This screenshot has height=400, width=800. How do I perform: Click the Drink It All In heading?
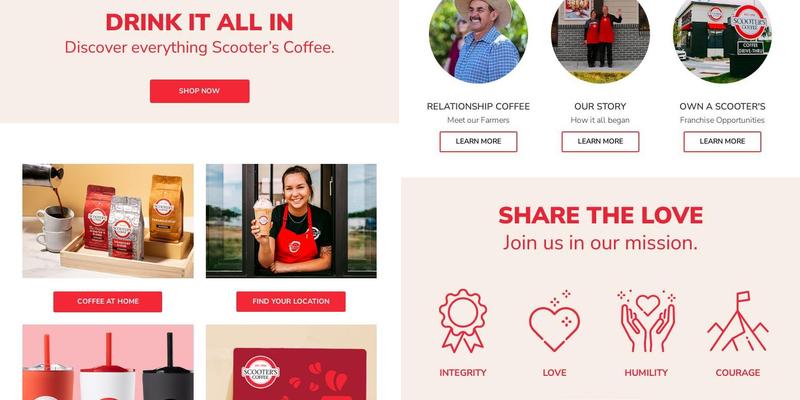[x=199, y=22]
